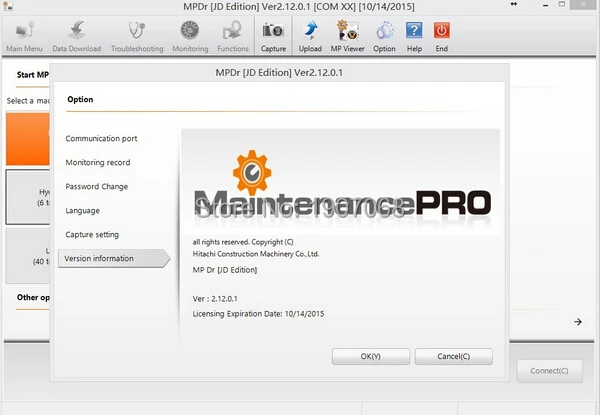Confirm with the OK(Y) button
The height and width of the screenshot is (415, 600).
(371, 356)
